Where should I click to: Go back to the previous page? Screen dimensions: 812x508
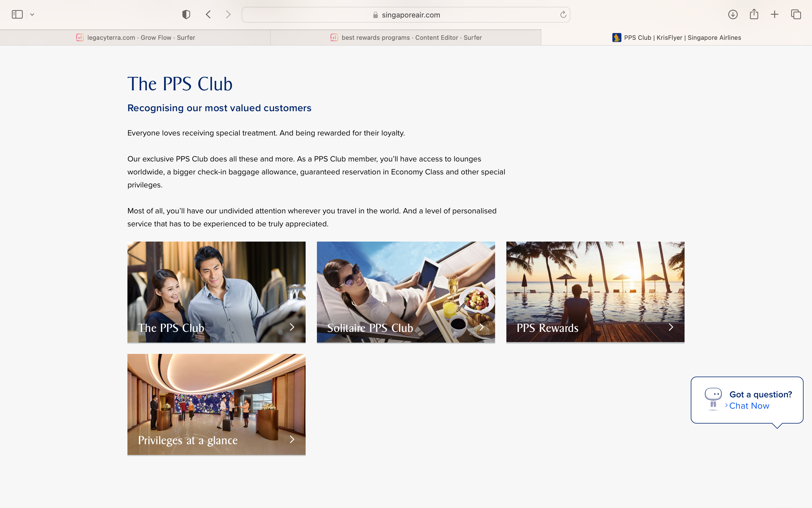pos(208,14)
